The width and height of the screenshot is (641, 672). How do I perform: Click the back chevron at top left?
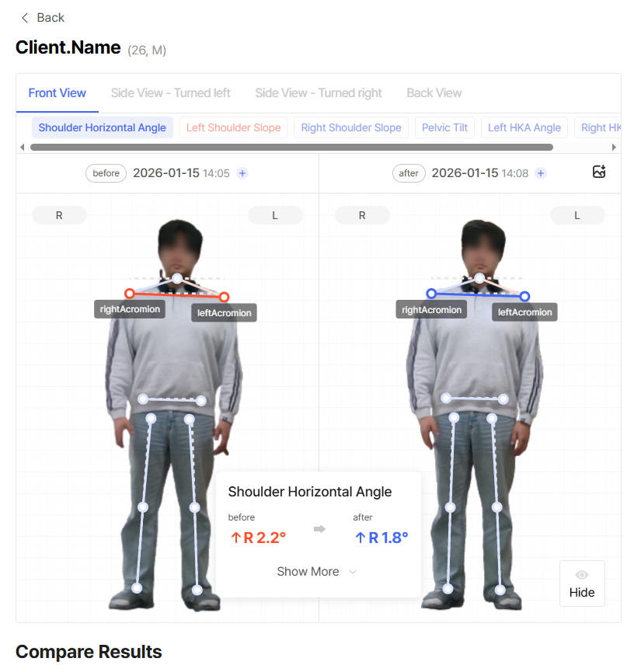point(24,17)
